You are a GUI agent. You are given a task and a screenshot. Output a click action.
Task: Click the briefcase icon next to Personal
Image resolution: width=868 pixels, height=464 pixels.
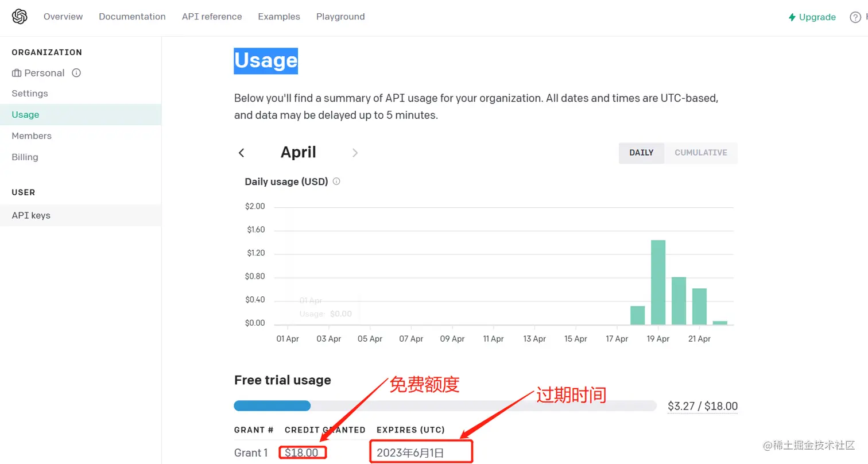[x=17, y=73]
